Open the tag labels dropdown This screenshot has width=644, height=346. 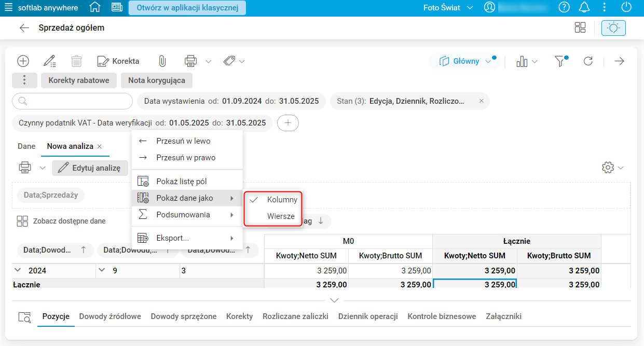[234, 61]
